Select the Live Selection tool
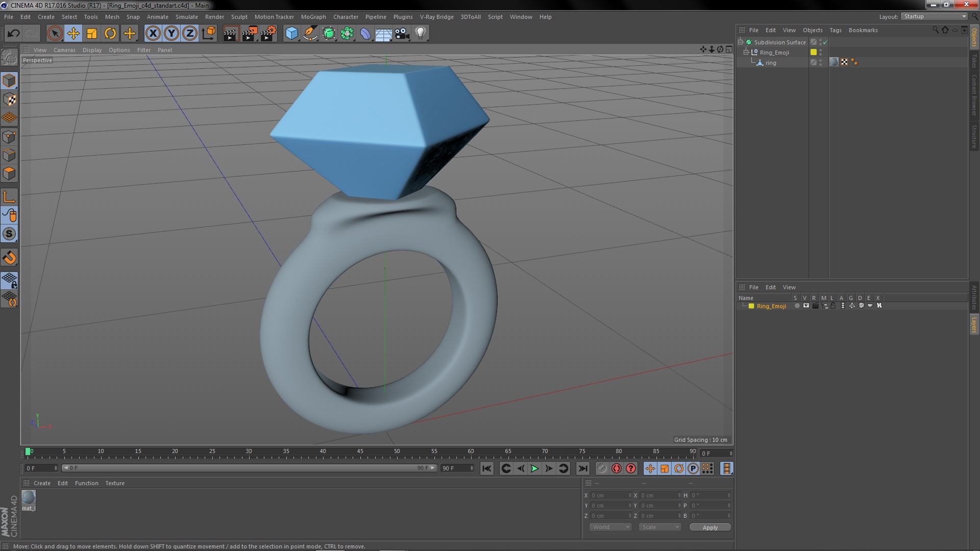This screenshot has height=551, width=980. [x=55, y=34]
